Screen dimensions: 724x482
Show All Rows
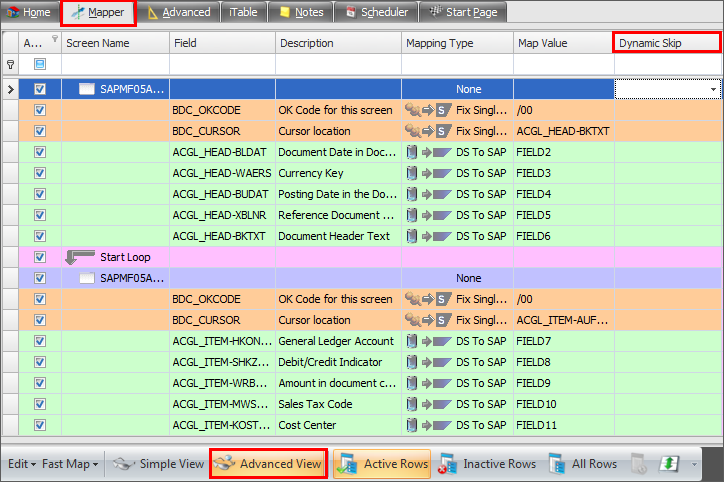(583, 464)
